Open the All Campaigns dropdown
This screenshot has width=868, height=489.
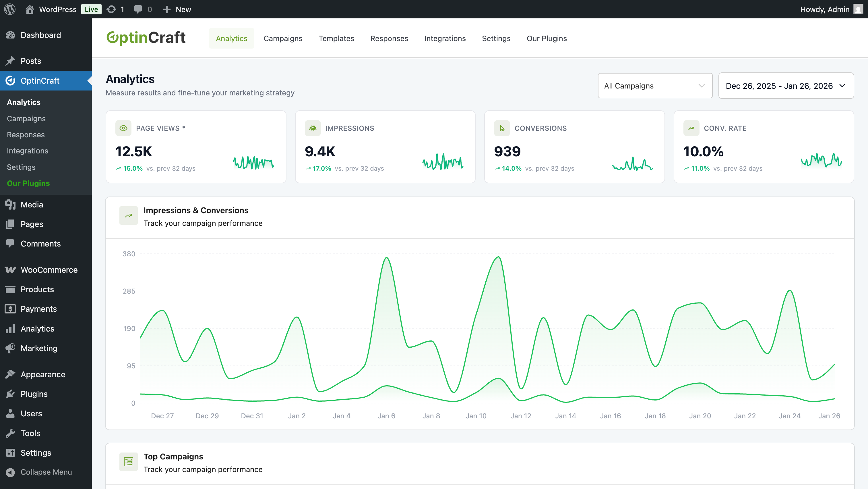655,86
